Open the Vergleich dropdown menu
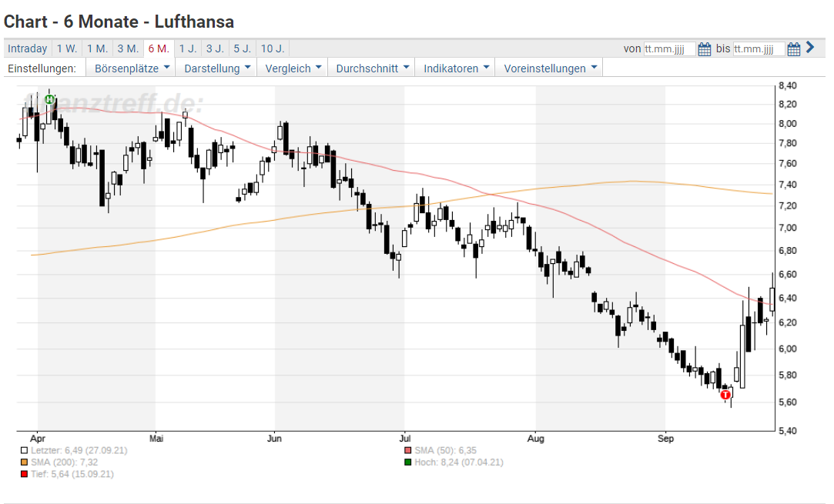The height and width of the screenshot is (504, 834). click(293, 68)
